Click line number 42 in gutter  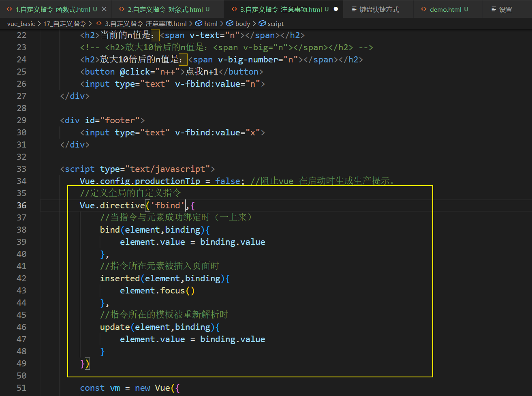[x=21, y=278]
